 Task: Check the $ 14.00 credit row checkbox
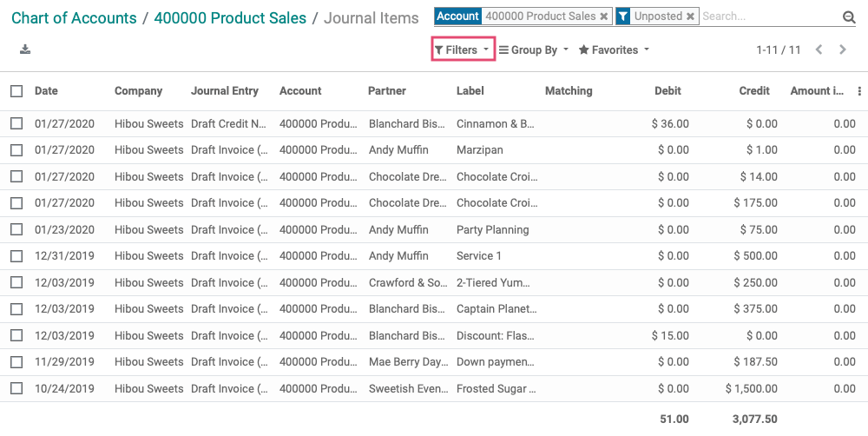pos(16,176)
